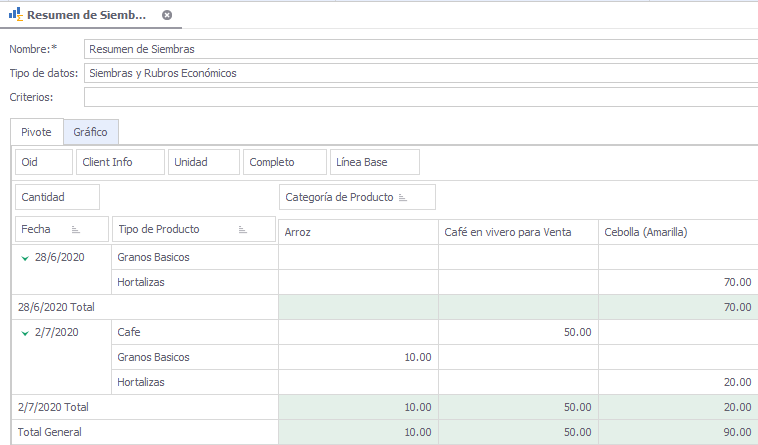The width and height of the screenshot is (758, 445).
Task: Click into the Criterios field
Action: (x=420, y=97)
